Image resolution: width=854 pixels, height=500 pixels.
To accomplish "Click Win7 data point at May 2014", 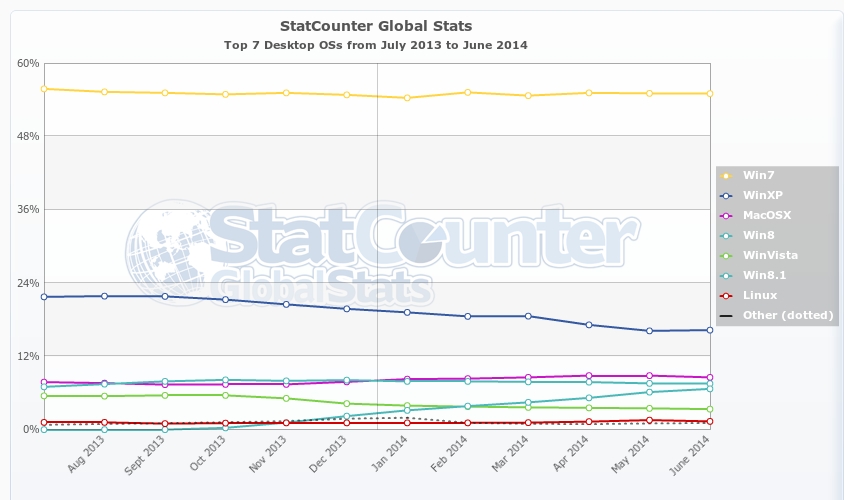I will [x=649, y=93].
